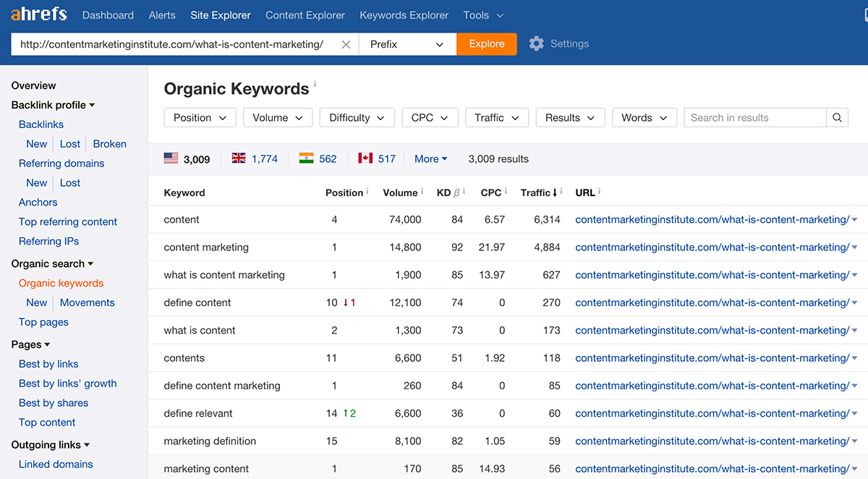Open Best by links' growth

click(x=67, y=383)
